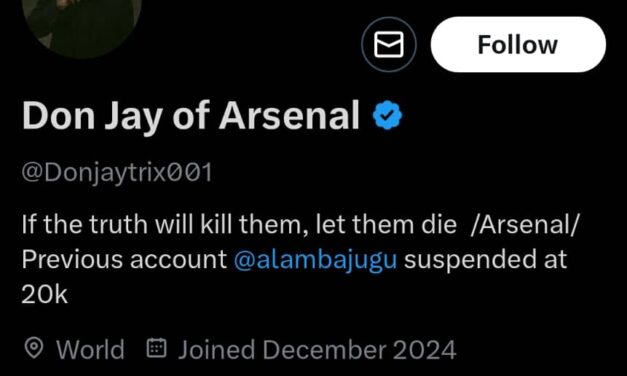The width and height of the screenshot is (627, 376).
Task: Click the 'suspended at' text in bio
Action: point(485,260)
